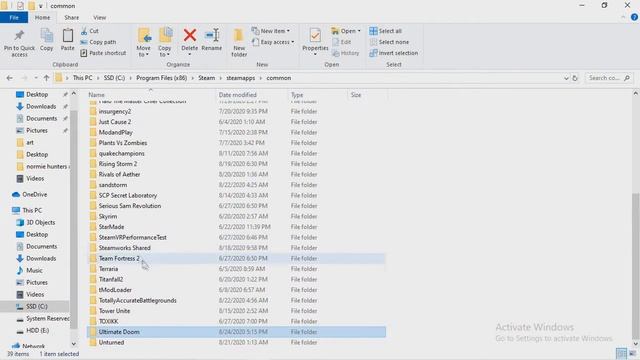Click steamapps in the address breadcrumb
640x360 pixels.
pos(240,78)
